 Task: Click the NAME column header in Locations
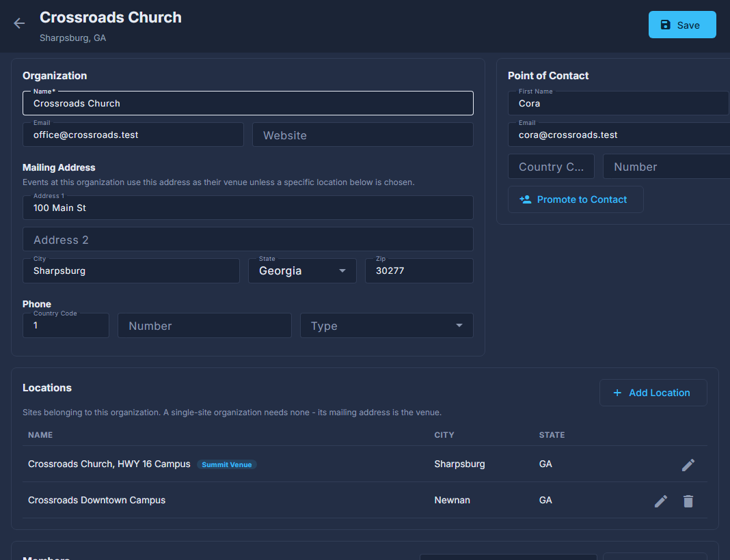click(x=40, y=435)
